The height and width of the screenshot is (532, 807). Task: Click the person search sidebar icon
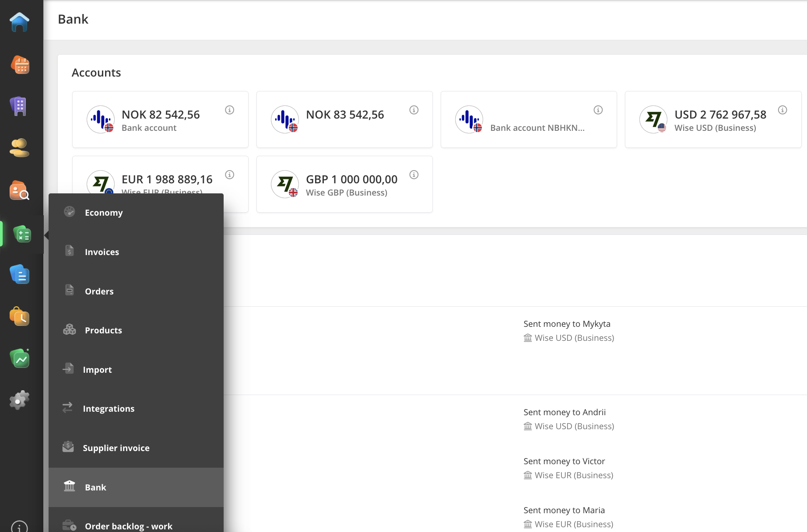point(19,190)
